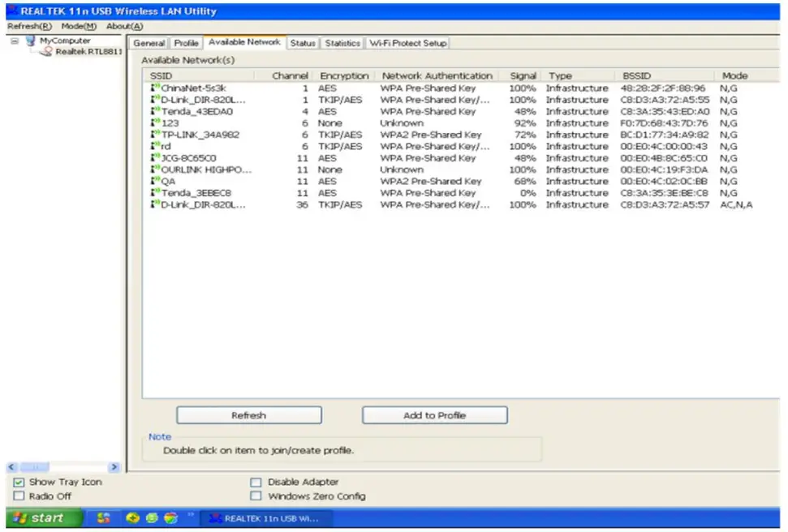Select the TP-LINK_34A982 network name

click(x=200, y=135)
